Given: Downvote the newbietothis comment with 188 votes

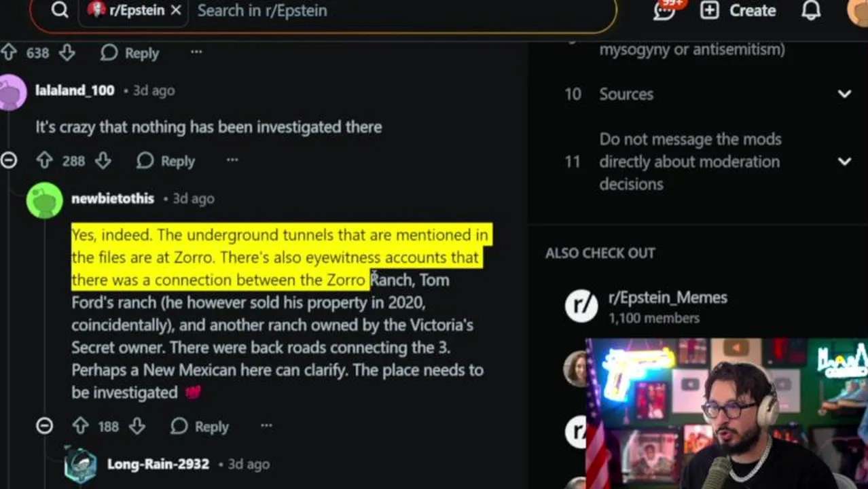Looking at the screenshot, I should pyautogui.click(x=137, y=426).
